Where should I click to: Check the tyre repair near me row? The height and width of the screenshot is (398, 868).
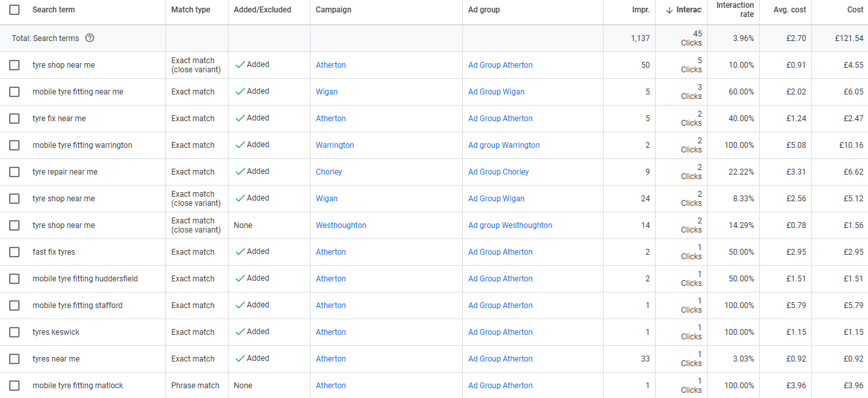click(14, 172)
